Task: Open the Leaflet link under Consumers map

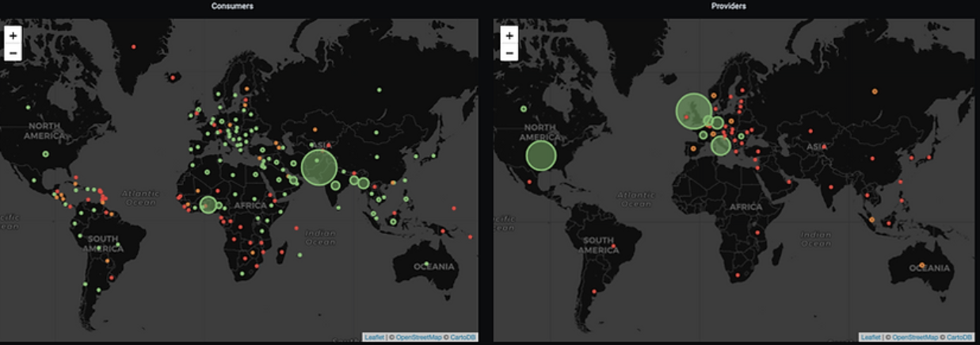Action: [x=374, y=337]
